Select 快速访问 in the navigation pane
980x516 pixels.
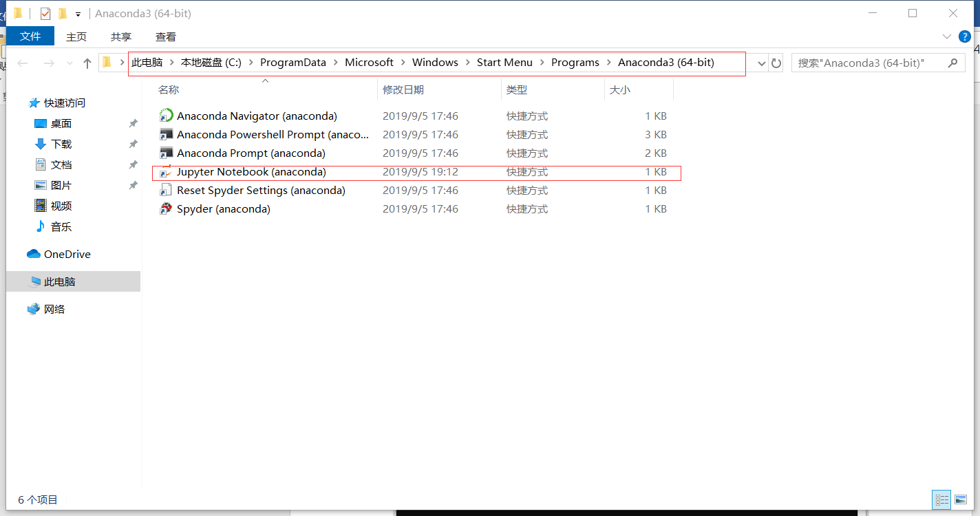[65, 103]
